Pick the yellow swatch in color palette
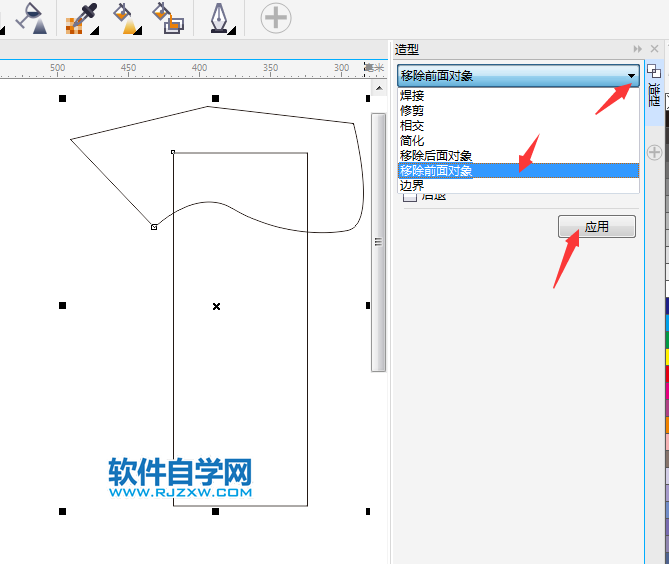 (667, 357)
